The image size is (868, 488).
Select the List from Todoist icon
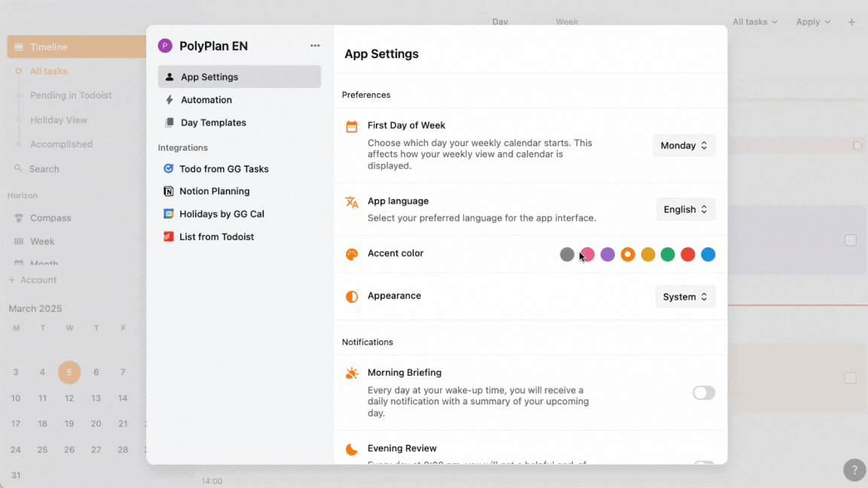point(169,236)
